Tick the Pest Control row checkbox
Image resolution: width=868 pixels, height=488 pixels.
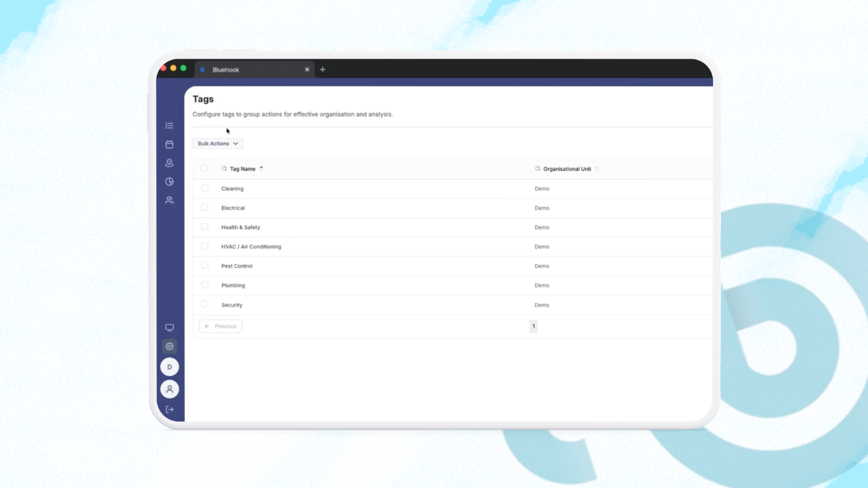tap(205, 266)
